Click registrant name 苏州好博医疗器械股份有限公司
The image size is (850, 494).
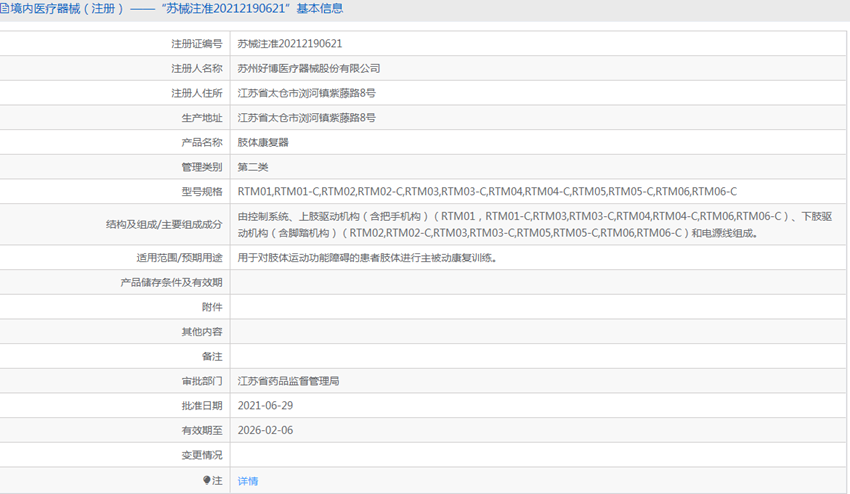pos(308,68)
